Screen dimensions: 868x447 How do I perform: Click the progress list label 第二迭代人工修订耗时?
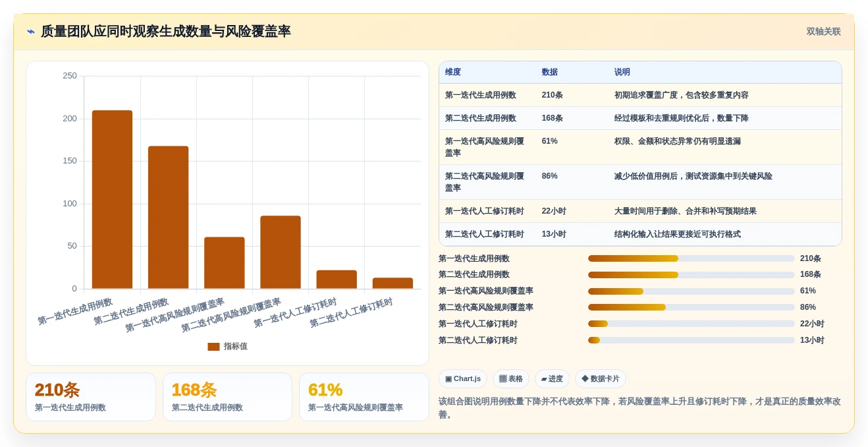pyautogui.click(x=478, y=340)
